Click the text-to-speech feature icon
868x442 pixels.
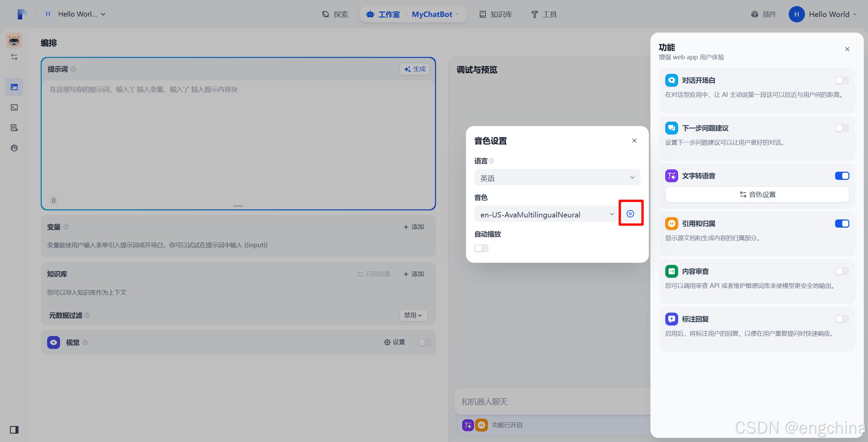coord(671,176)
